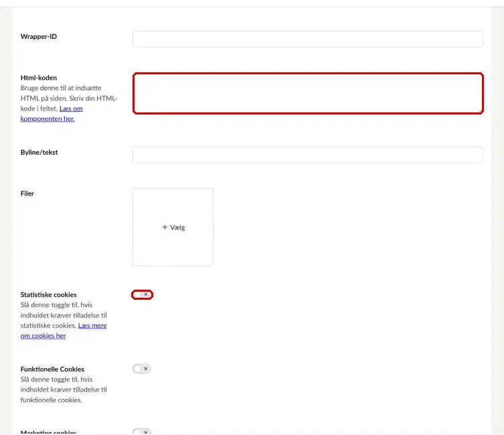Viewport: 504px width, 435px height.
Task: Enable the Funktionelle Cookies toggle
Action: (x=142, y=369)
